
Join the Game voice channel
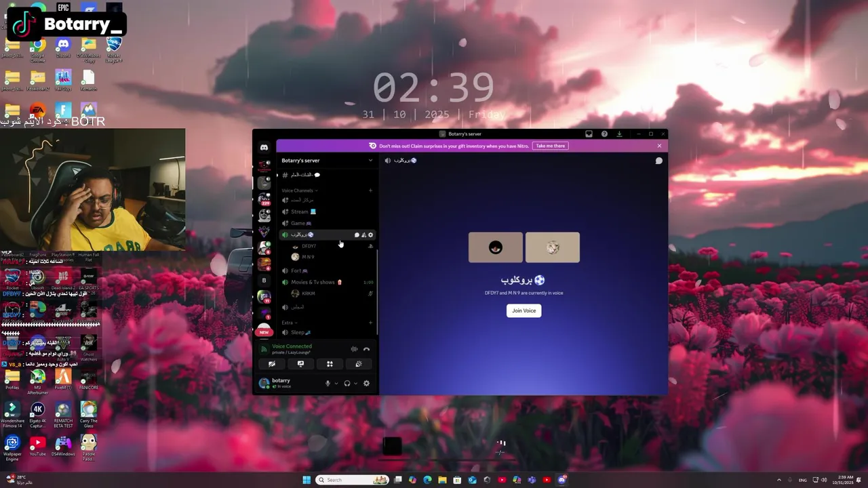coord(328,223)
